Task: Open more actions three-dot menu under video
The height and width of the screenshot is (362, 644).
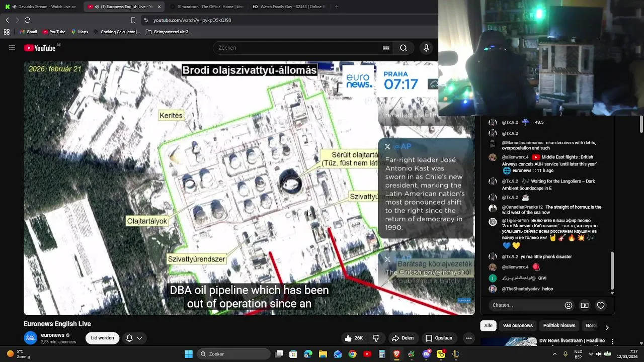Action: click(469, 338)
